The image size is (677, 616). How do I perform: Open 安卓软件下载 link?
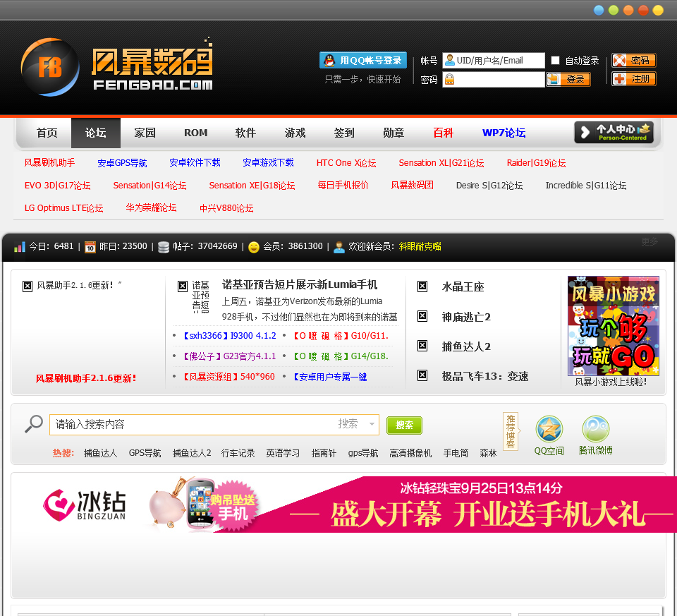tap(195, 162)
